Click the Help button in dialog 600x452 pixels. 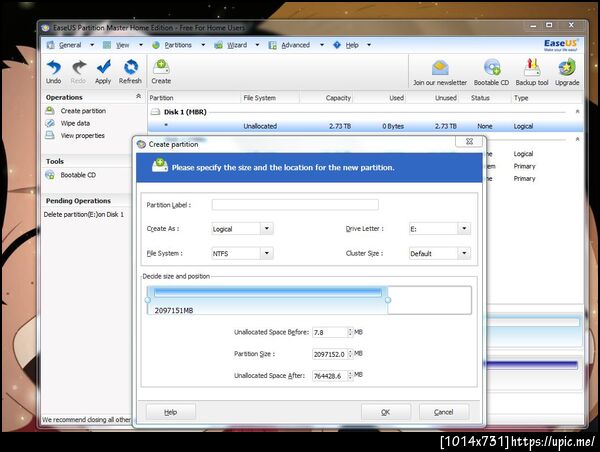[x=171, y=412]
